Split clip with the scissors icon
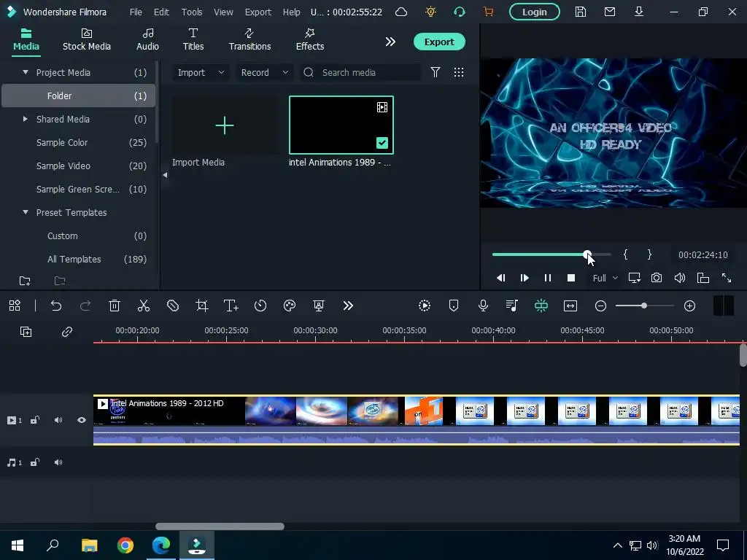This screenshot has height=560, width=747. tap(144, 306)
